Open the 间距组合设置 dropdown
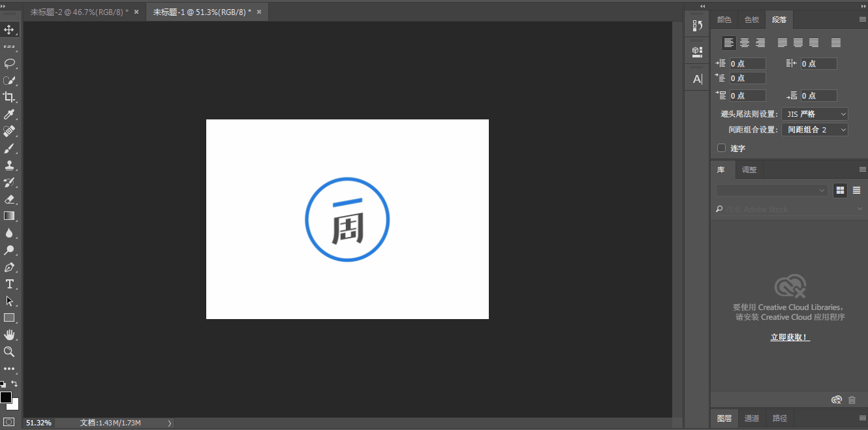 814,130
